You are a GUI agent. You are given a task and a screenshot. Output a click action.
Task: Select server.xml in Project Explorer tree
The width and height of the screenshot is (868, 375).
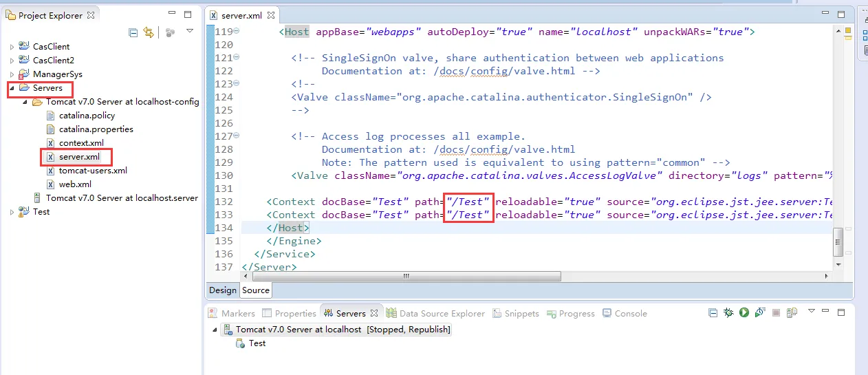tap(79, 157)
